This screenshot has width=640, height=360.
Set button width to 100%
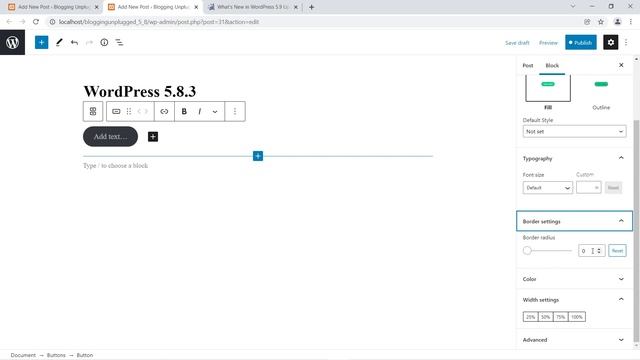tap(577, 317)
